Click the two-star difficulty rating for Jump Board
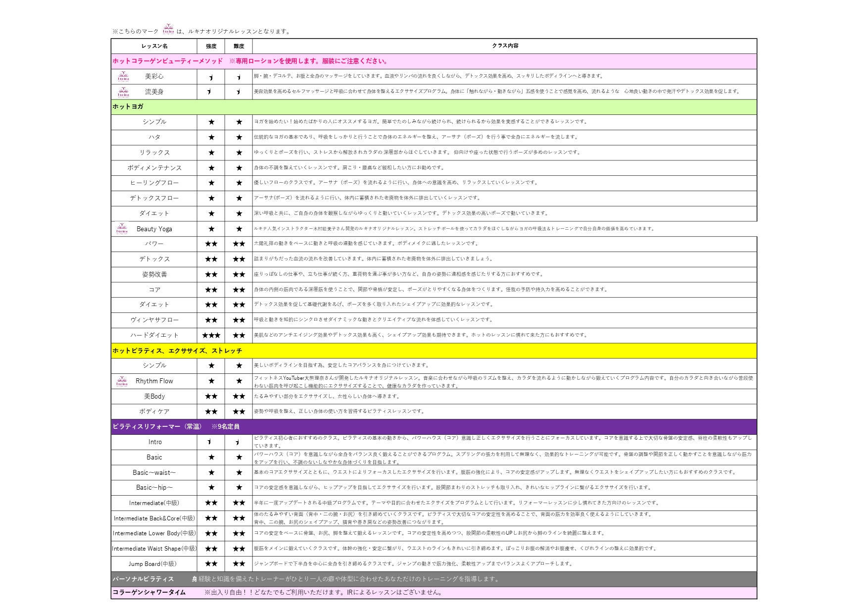Image resolution: width=868 pixels, height=614 pixels. point(239,563)
